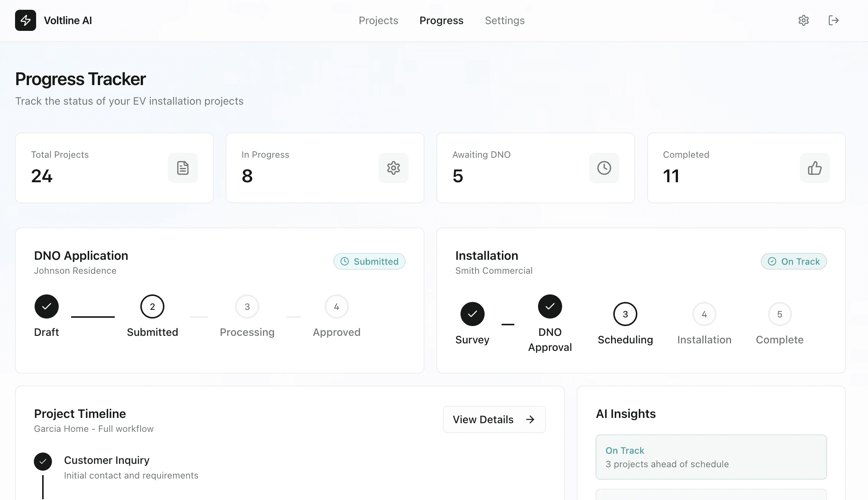Open the Settings tab in navigation
This screenshot has height=500, width=868.
(505, 20)
